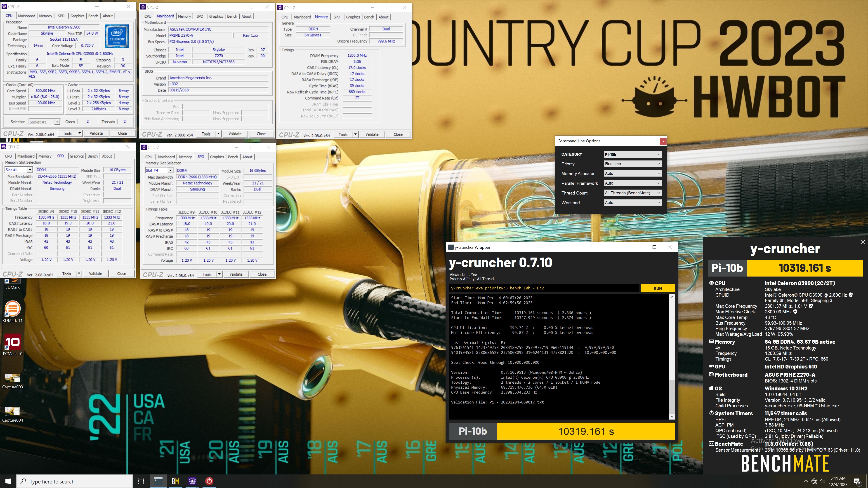Image resolution: width=868 pixels, height=488 pixels.
Task: Expand Tools arrow in CPU tab CPU-Z window
Action: [80, 133]
